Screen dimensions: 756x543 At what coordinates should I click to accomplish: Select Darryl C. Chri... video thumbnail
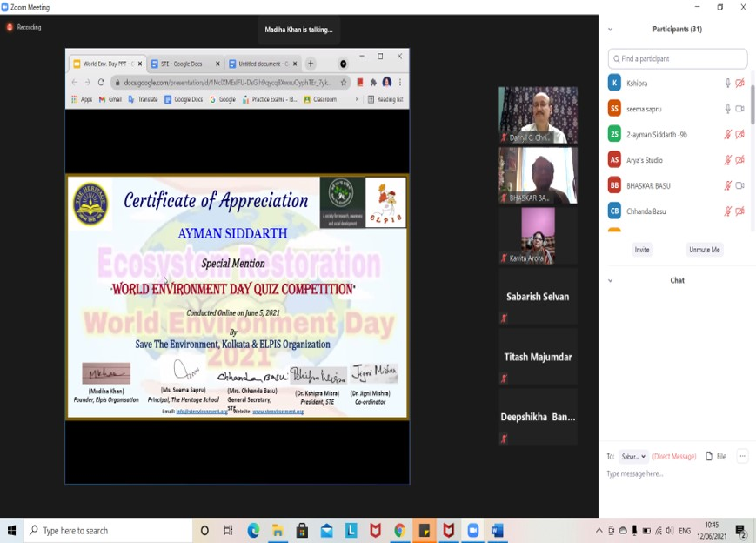tap(538, 115)
